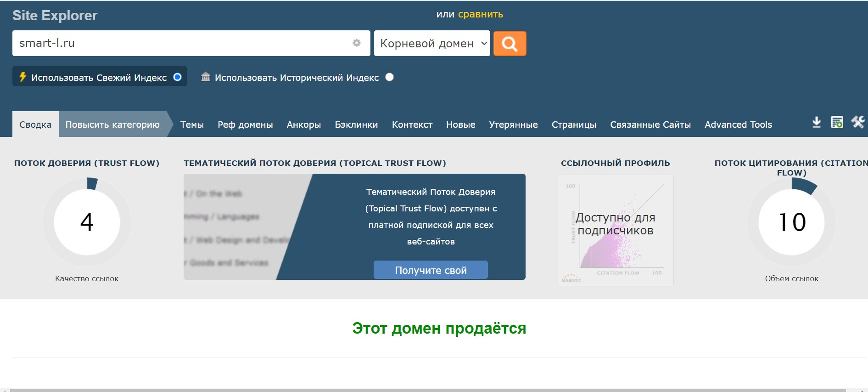Open the Повысить категорию tab
The height and width of the screenshot is (392, 868).
(112, 124)
